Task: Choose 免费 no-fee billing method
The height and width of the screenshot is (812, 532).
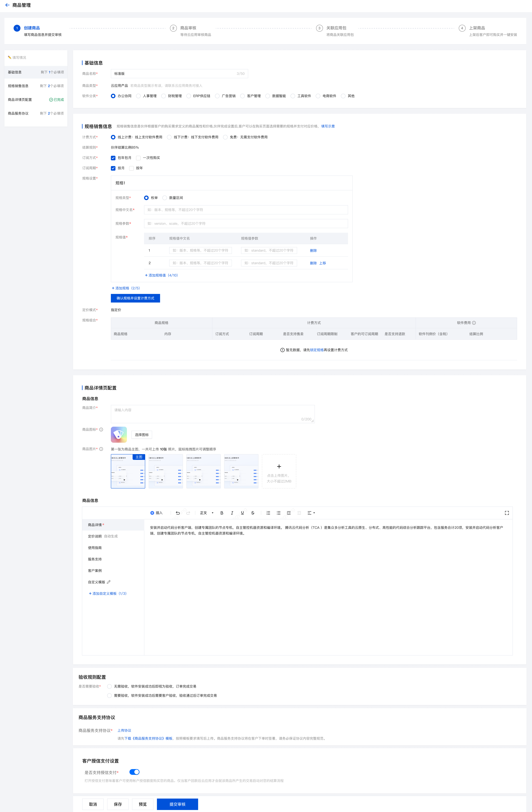Action: (225, 137)
